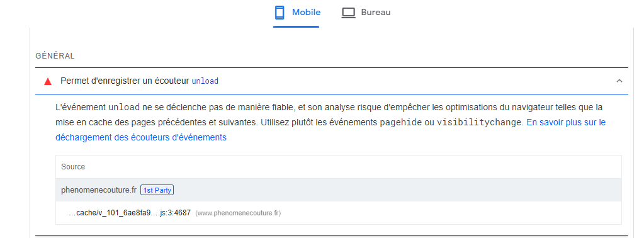Click the Source column header
Image resolution: width=644 pixels, height=238 pixels.
(73, 166)
